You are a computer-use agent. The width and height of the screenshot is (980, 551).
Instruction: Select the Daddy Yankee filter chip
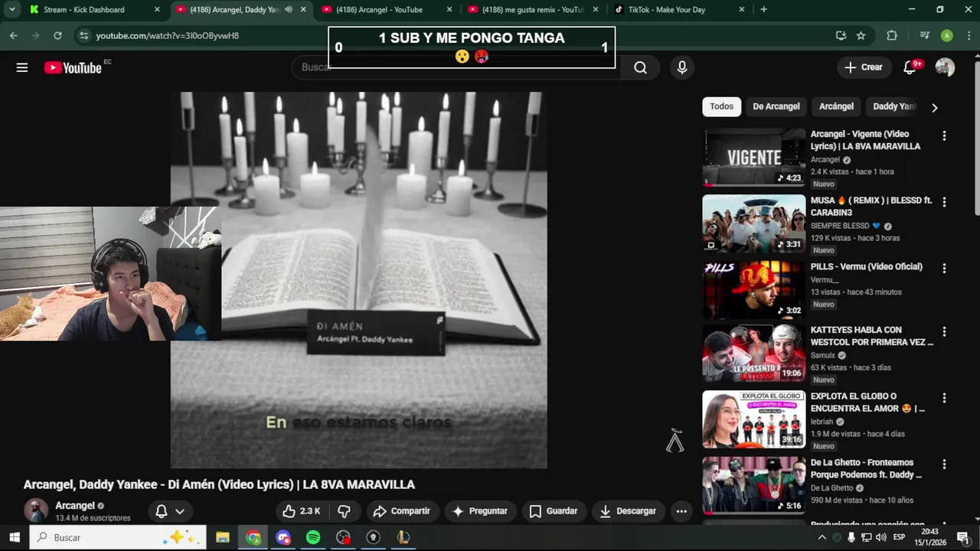894,107
